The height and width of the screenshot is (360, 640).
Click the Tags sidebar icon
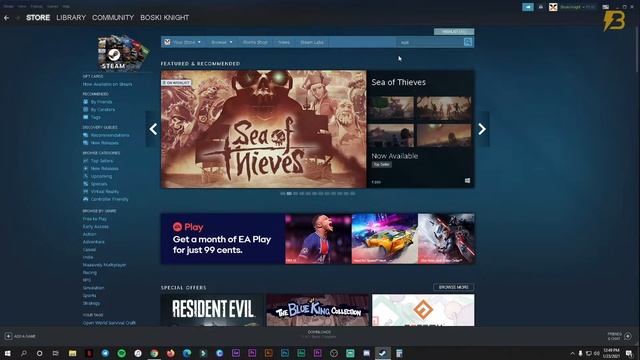(x=86, y=117)
